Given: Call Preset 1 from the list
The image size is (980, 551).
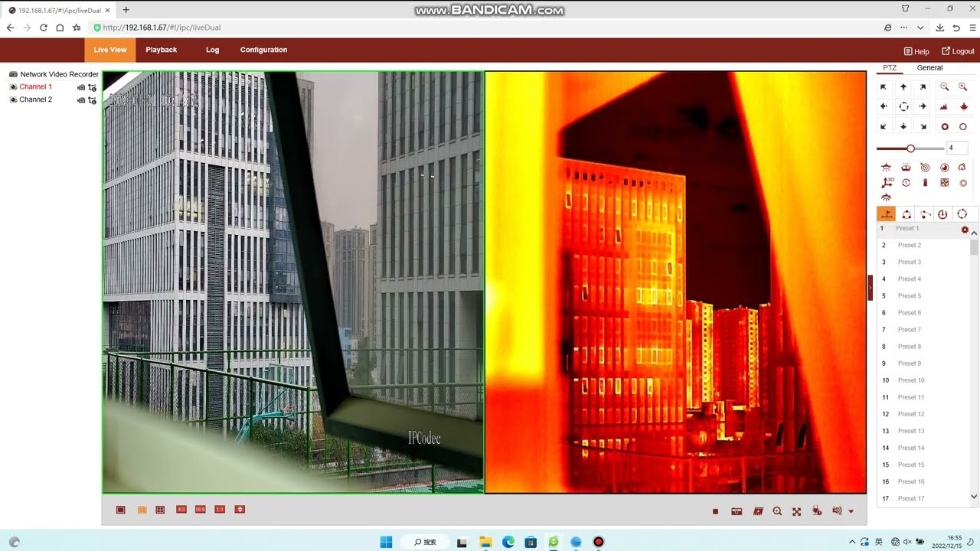Looking at the screenshot, I should (908, 229).
